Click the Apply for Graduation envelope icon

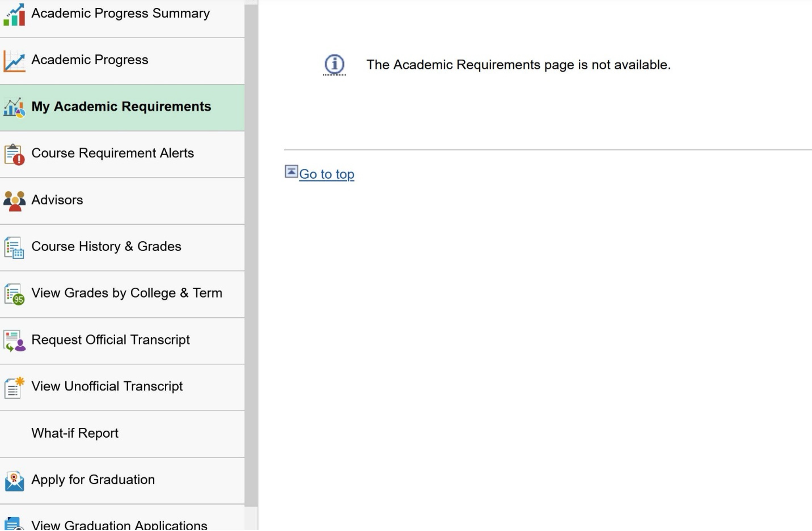14,481
